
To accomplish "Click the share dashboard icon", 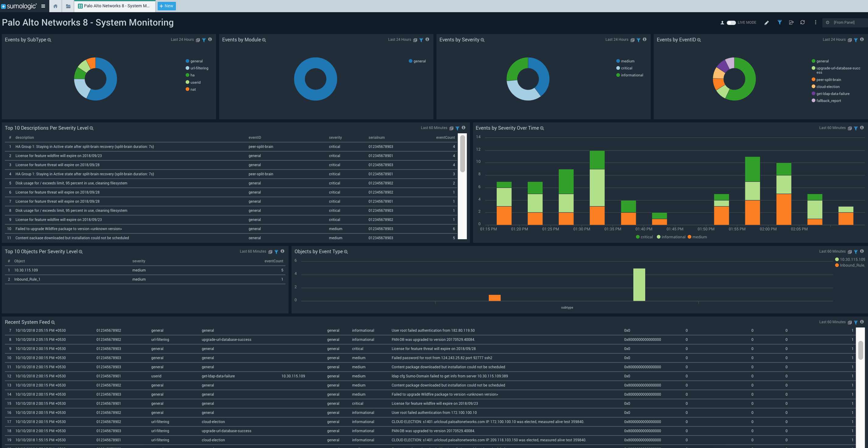I will 791,23.
